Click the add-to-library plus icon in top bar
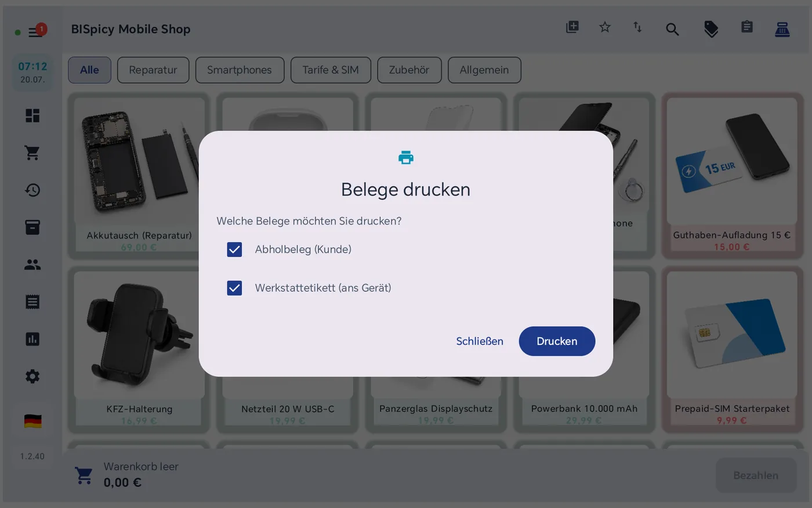 (572, 27)
